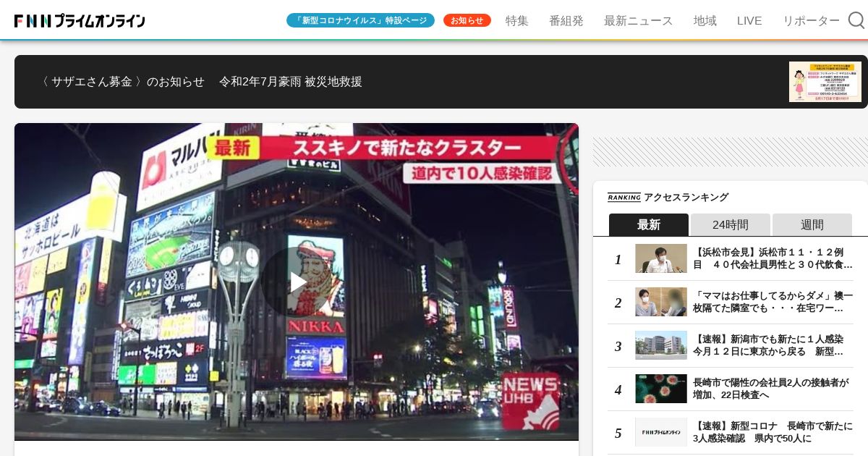Open ranking 5 長崎市 3人感染確認 article
The width and height of the screenshot is (868, 456).
[731, 432]
